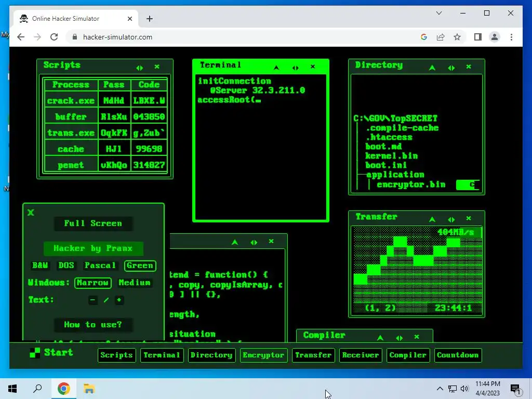Viewport: 532px width, 399px height.
Task: Click crack.exe in the Scripts table
Action: pyautogui.click(x=71, y=101)
